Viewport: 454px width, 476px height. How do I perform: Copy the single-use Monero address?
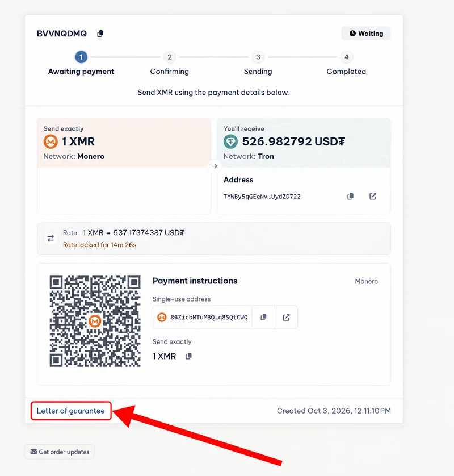click(x=263, y=317)
